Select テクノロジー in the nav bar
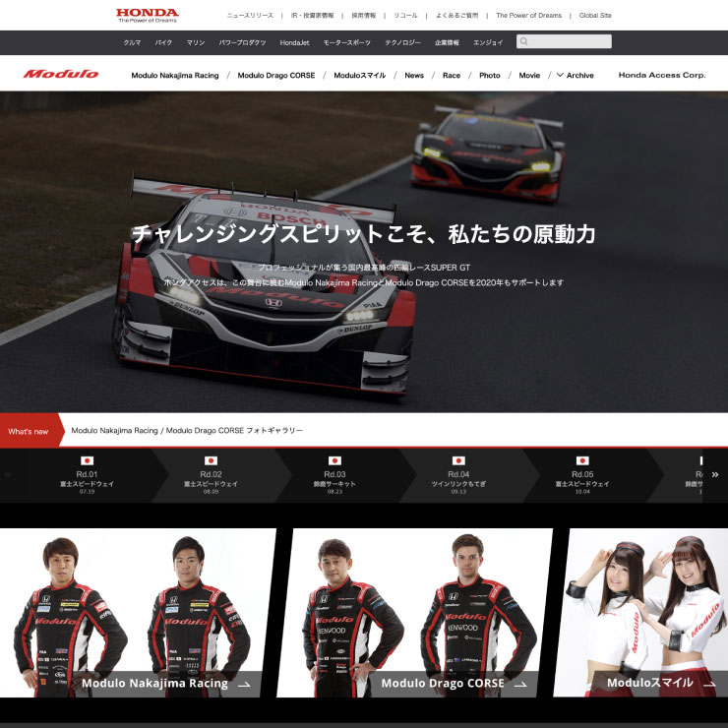 pos(402,42)
